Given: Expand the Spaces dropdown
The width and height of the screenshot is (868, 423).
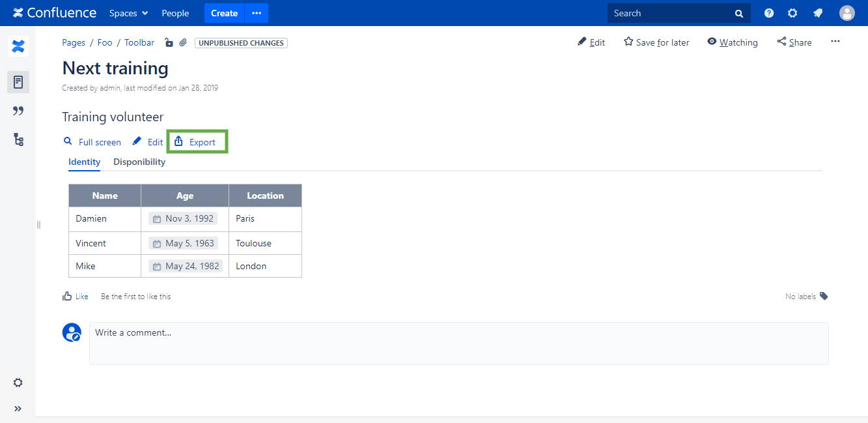Looking at the screenshot, I should click(128, 13).
